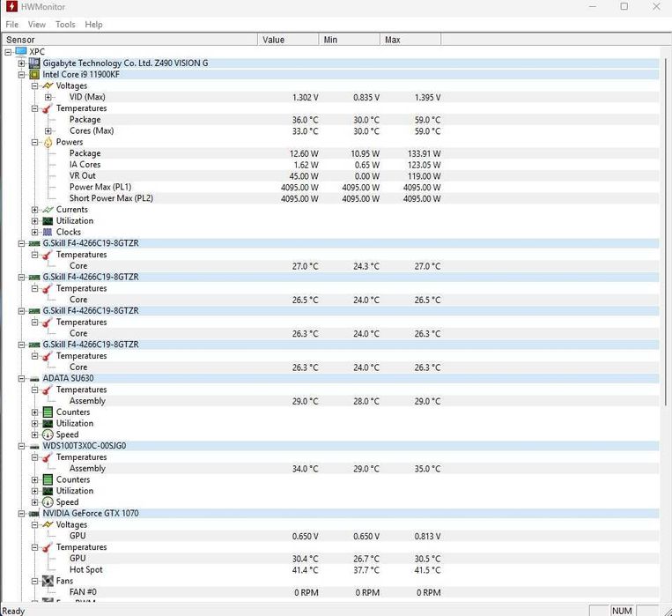Screen dimensions: 672x616
Task: Click the ADATA Utilization graph icon
Action: pyautogui.click(x=48, y=423)
